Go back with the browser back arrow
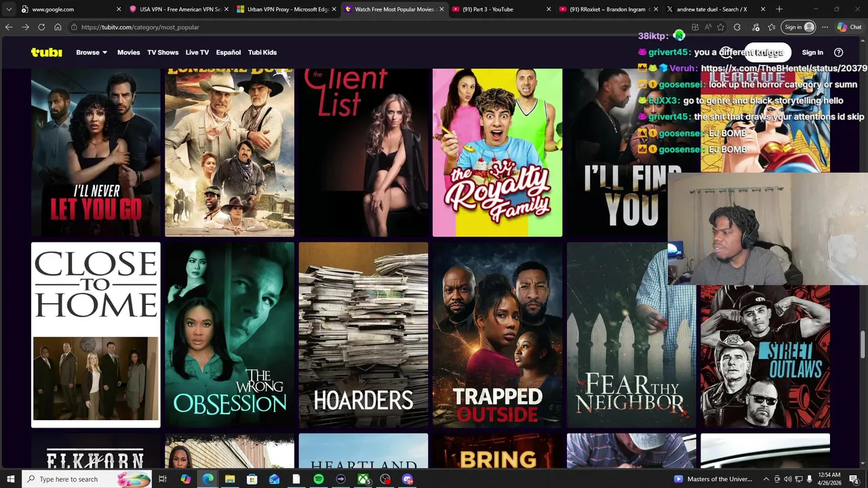Screen dimensions: 868x488 8,27
